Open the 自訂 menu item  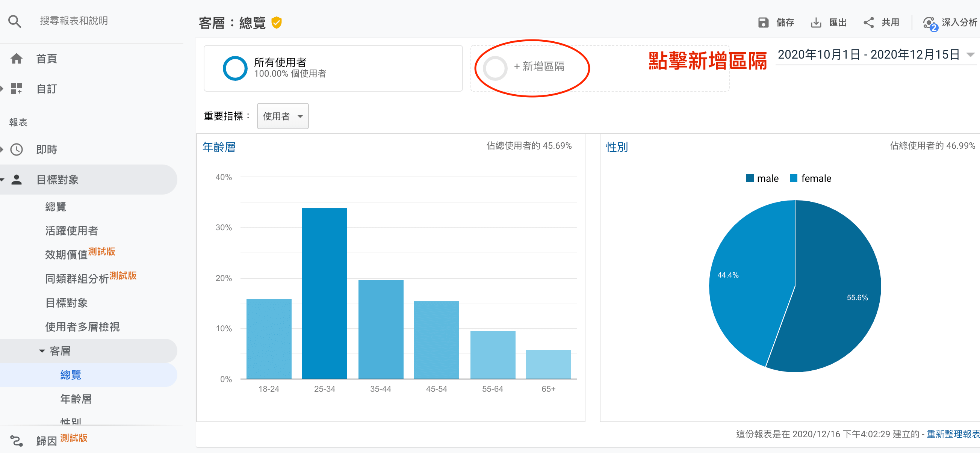coord(47,89)
